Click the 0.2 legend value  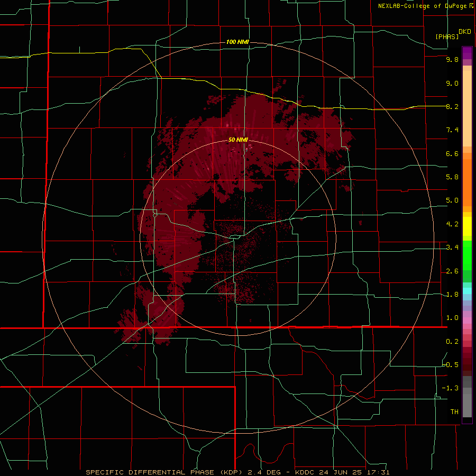point(452,342)
